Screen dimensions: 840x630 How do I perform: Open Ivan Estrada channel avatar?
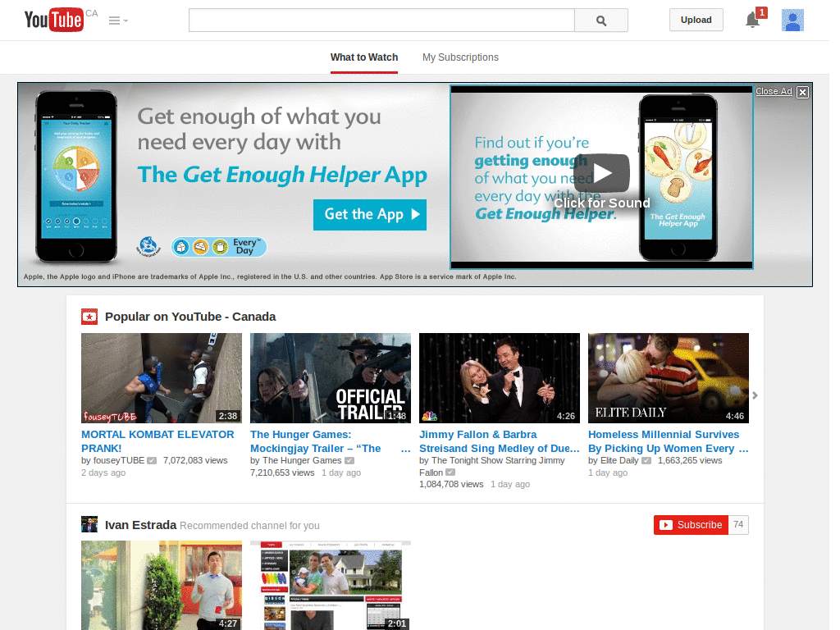(89, 524)
